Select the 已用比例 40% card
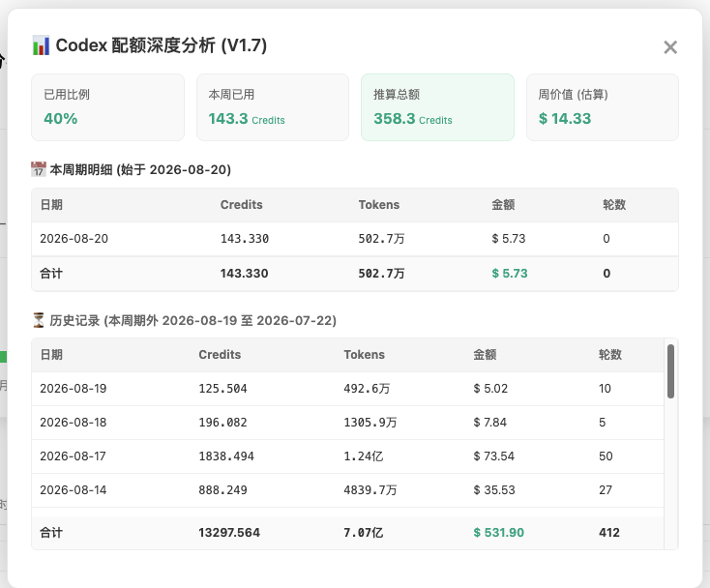710x588 pixels. coord(107,107)
